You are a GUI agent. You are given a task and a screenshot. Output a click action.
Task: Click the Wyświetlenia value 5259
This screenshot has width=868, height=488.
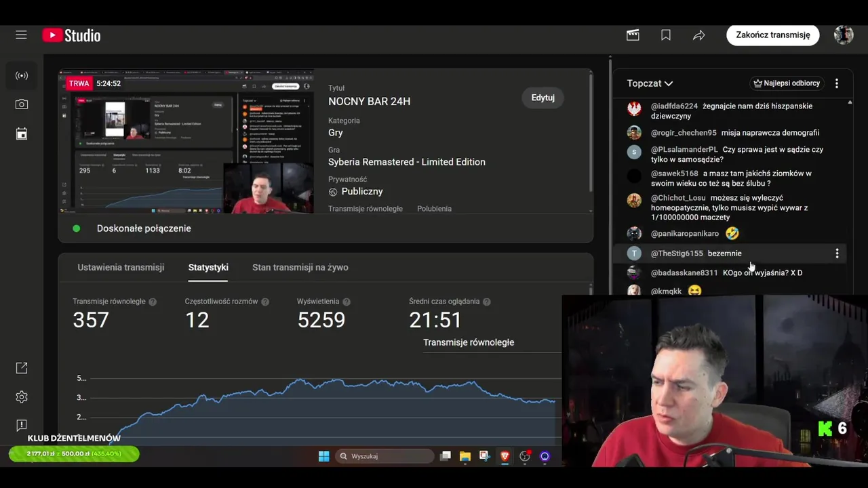[321, 320]
